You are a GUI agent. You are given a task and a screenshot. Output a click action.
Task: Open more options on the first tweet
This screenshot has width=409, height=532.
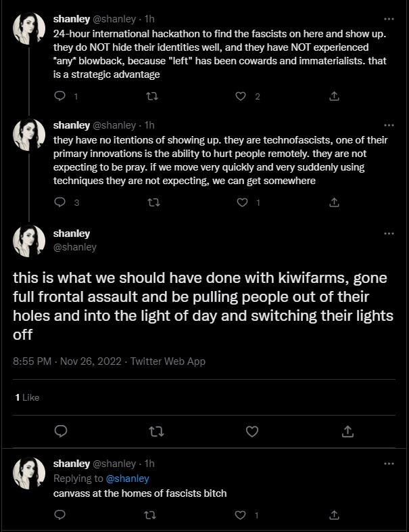[389, 20]
